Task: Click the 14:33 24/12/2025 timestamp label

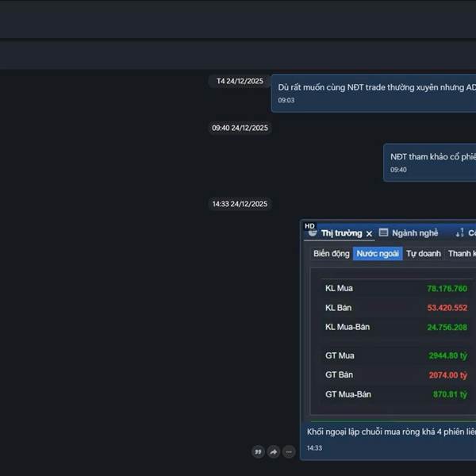Action: click(x=240, y=204)
